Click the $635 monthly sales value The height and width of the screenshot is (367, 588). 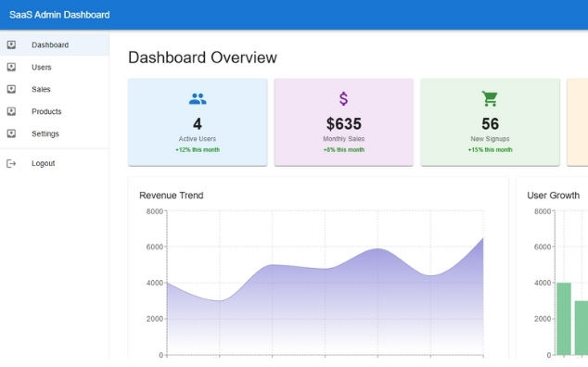(344, 124)
